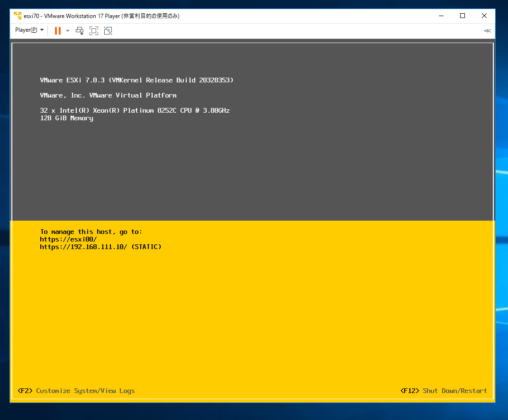Click the https://esxi00/ address text
Screen dimensions: 508x420
point(68,239)
